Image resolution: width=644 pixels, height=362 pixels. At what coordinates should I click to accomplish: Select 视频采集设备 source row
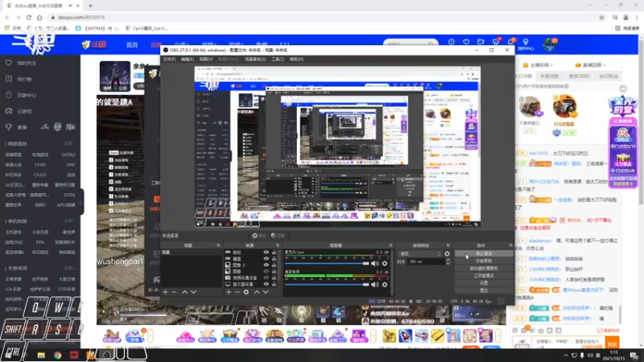coord(251,278)
